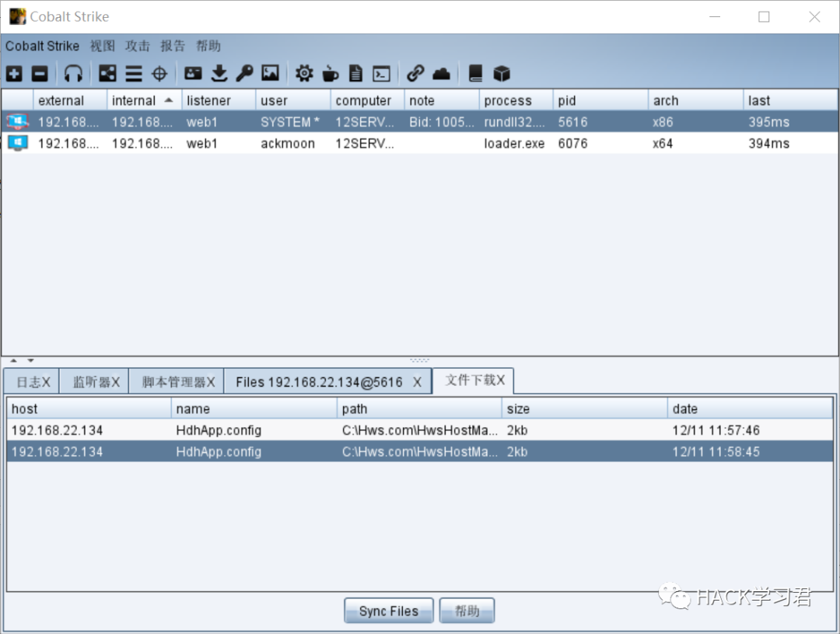Switch to the 脚本管理器 tab

click(x=177, y=382)
